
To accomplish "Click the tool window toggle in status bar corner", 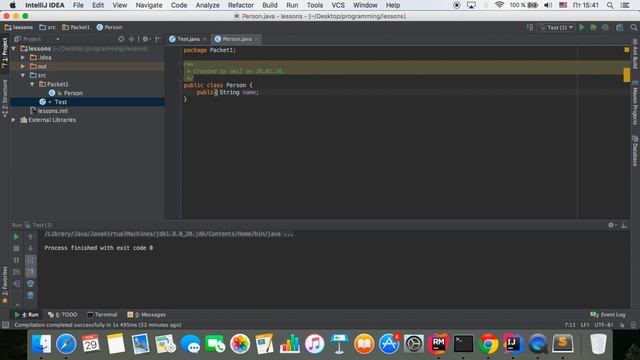I will pos(5,325).
